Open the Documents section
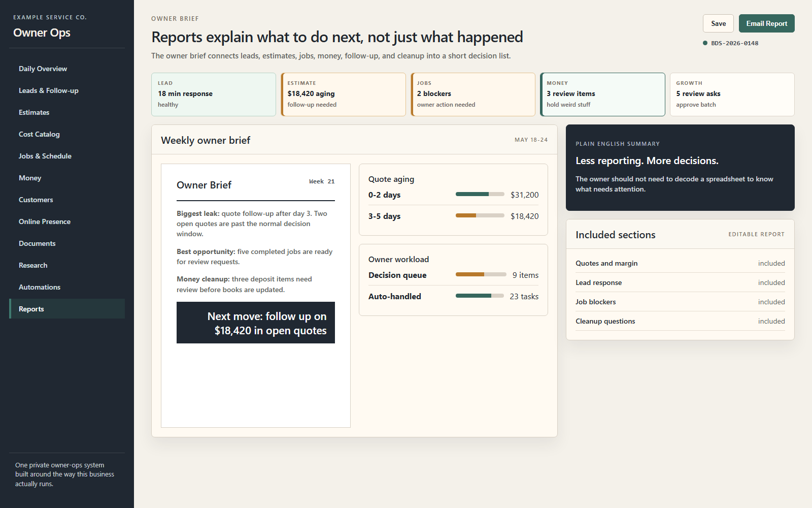The width and height of the screenshot is (812, 508). pos(67,243)
